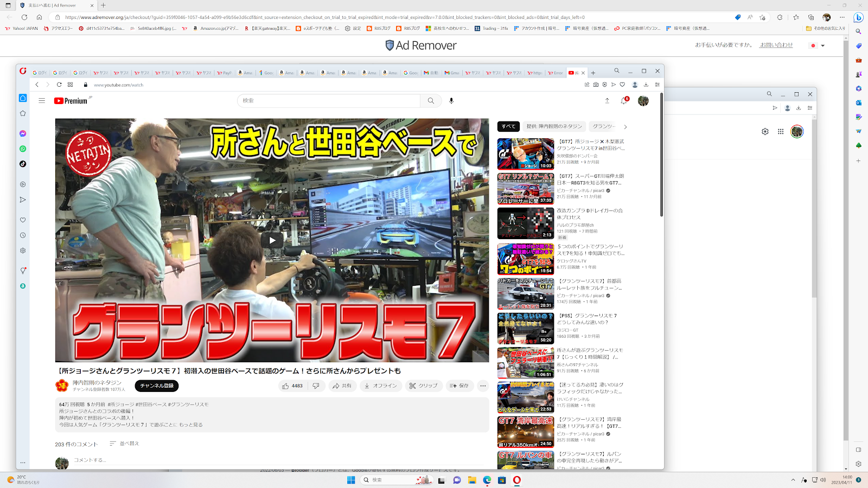Open Opera from the Windows taskbar
The width and height of the screenshot is (868, 488).
[x=517, y=480]
